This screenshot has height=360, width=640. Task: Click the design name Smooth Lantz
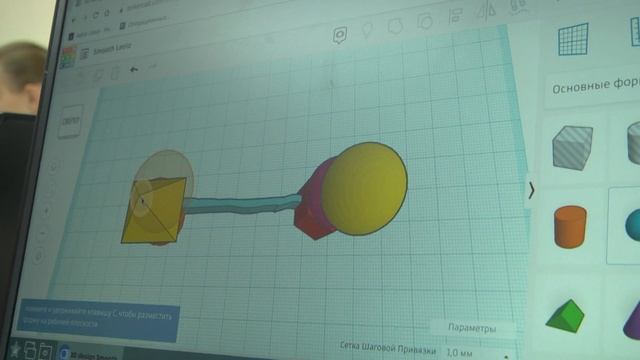(112, 49)
